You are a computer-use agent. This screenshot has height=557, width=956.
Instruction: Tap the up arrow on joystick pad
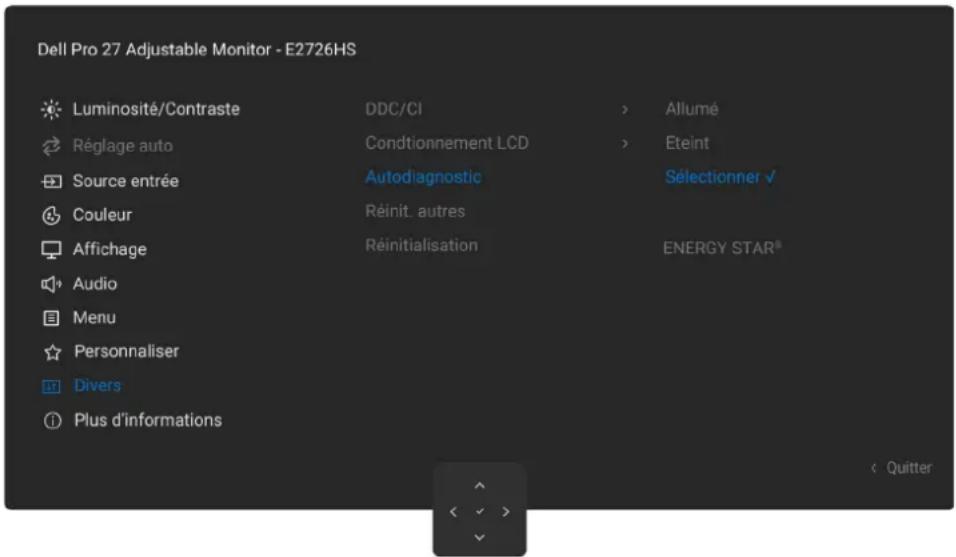point(480,486)
